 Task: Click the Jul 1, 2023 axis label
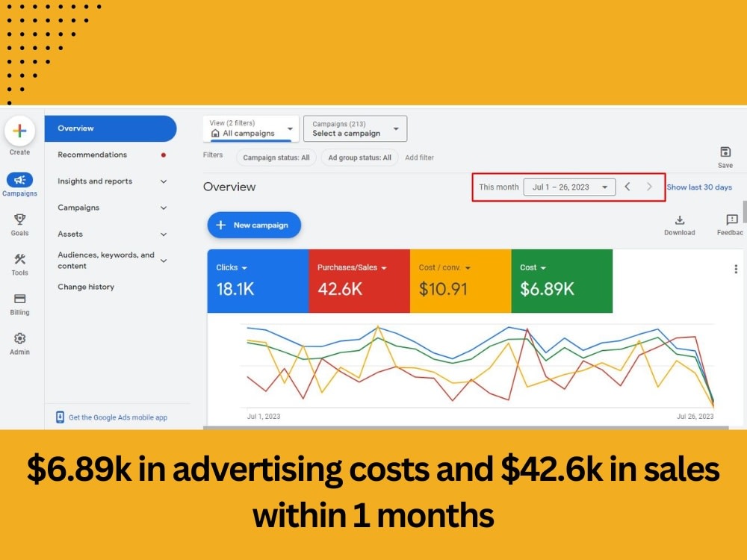click(x=264, y=416)
